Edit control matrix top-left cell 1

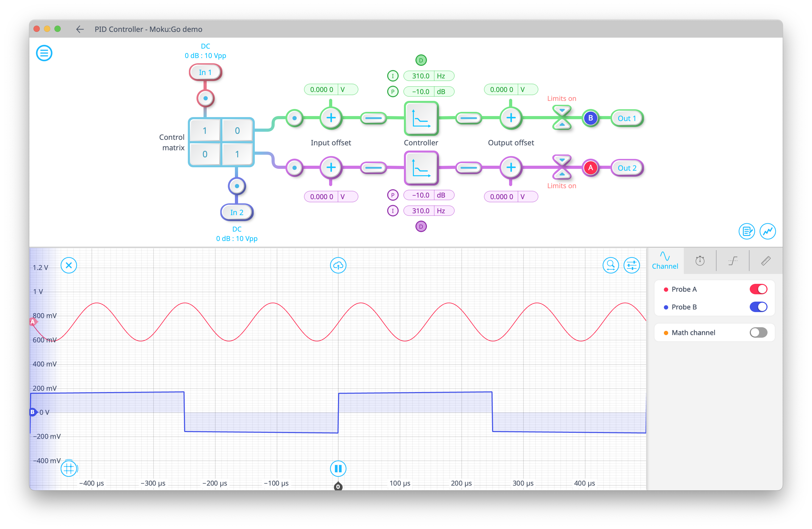coord(205,130)
